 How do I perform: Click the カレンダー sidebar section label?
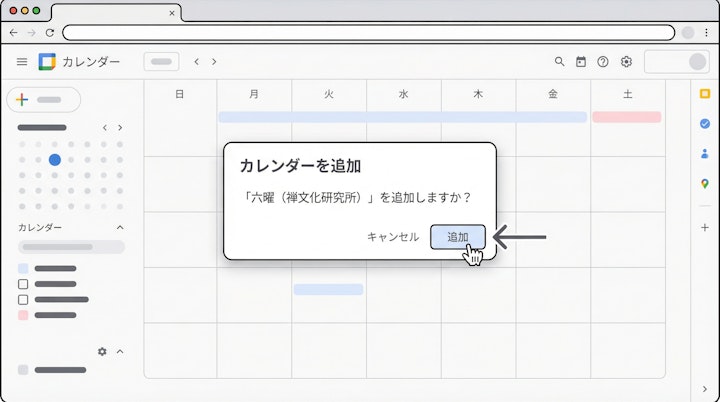click(x=40, y=227)
